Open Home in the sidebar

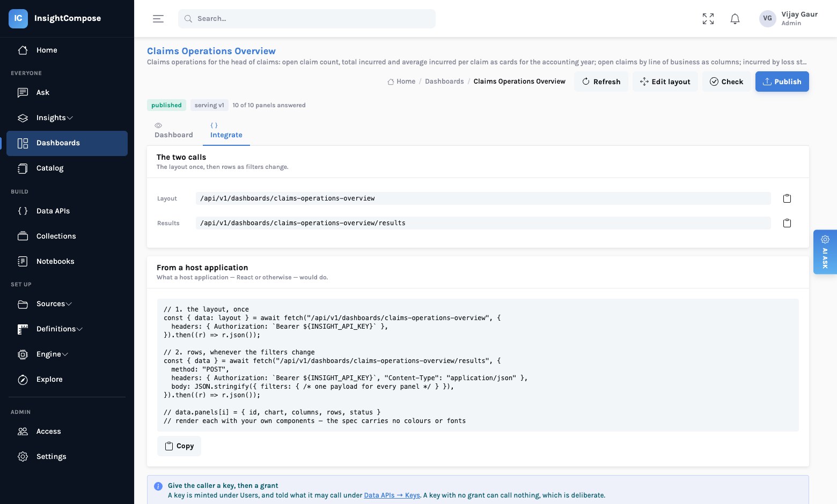[67, 50]
